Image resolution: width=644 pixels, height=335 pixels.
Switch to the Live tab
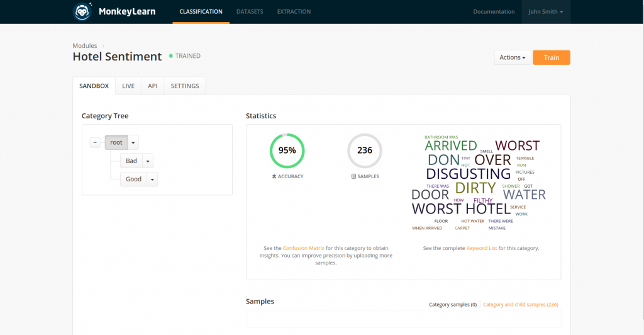[128, 86]
